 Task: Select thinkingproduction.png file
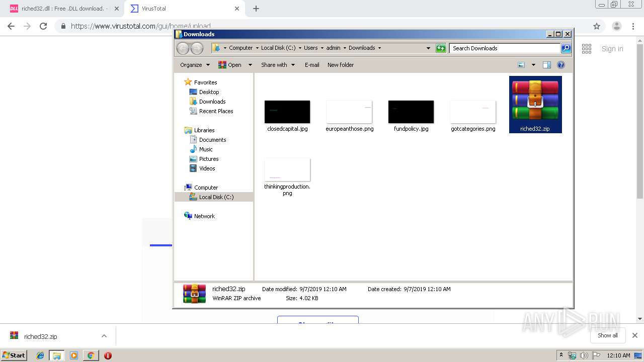287,177
